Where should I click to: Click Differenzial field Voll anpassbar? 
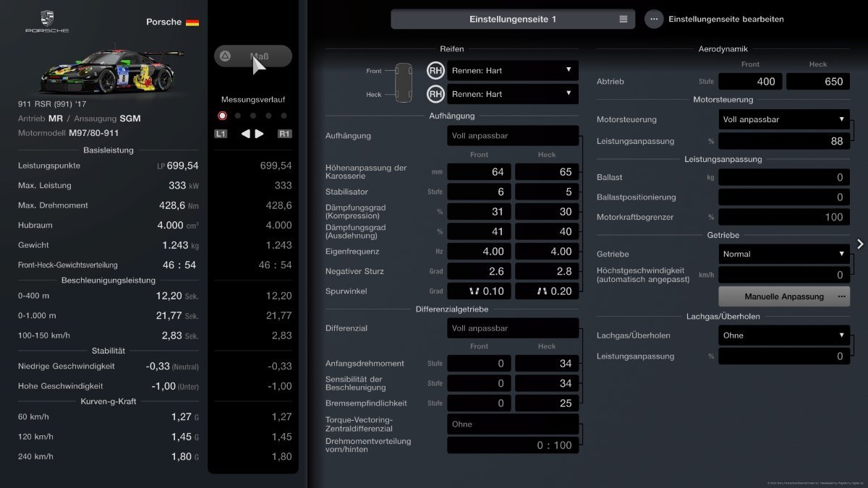coord(513,328)
